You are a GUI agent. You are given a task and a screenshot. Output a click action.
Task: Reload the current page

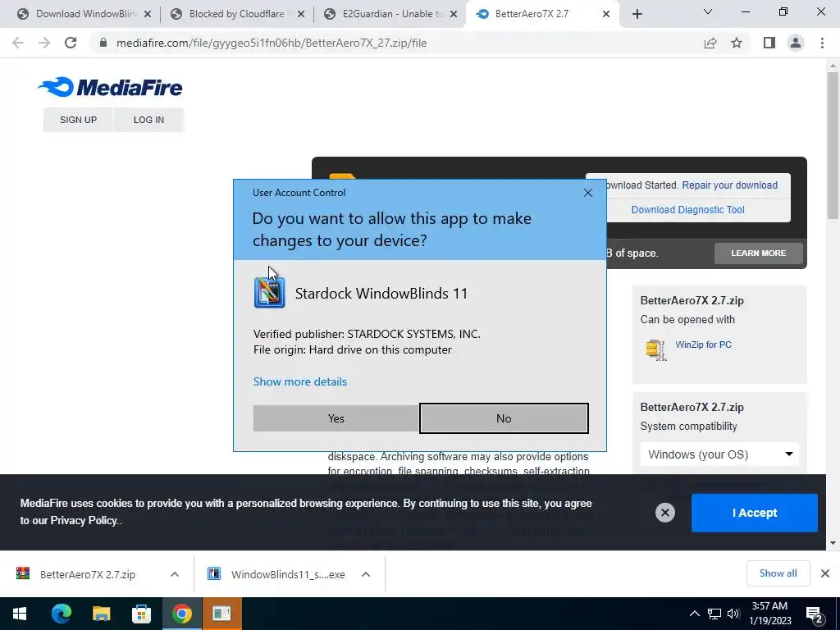(71, 43)
